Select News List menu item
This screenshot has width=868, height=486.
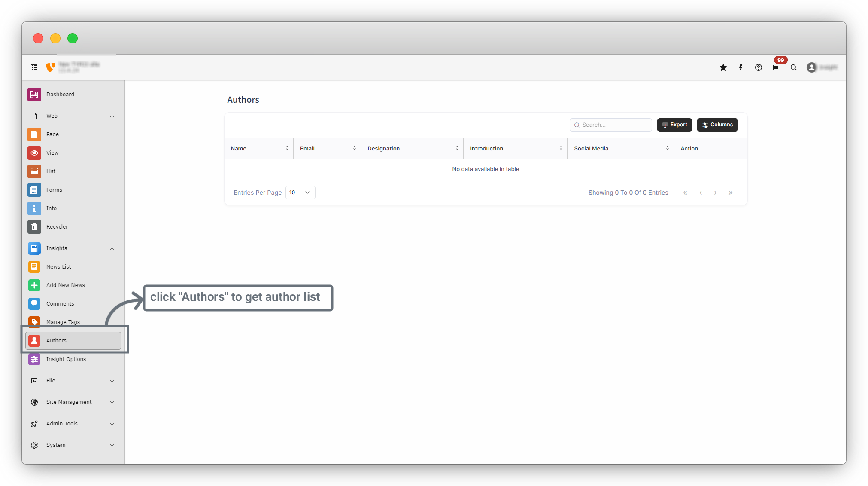(59, 266)
